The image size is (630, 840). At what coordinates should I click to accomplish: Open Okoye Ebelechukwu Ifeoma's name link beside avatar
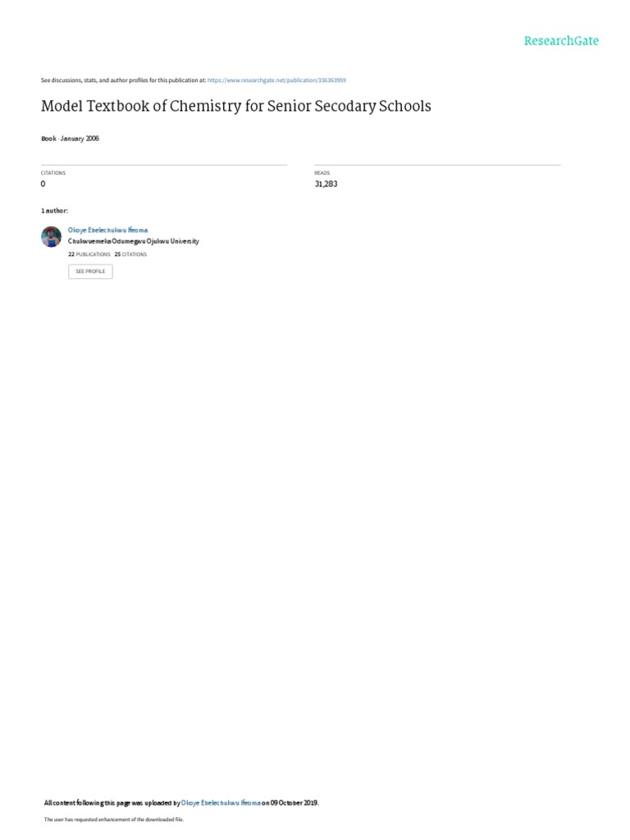click(107, 230)
